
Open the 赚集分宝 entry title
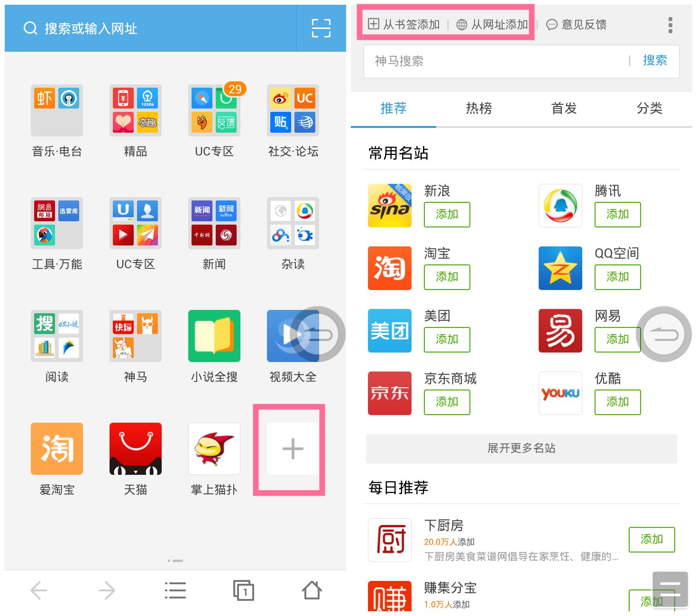click(450, 588)
